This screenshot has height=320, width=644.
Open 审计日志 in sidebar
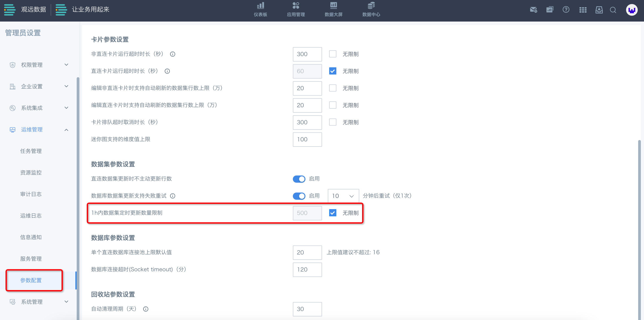point(31,194)
